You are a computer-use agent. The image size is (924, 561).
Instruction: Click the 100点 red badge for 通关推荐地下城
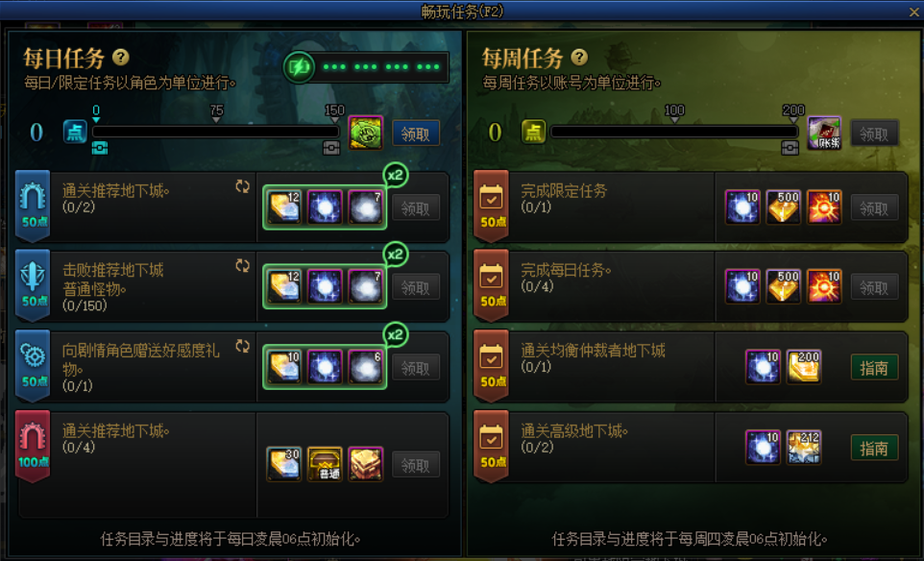coord(33,446)
